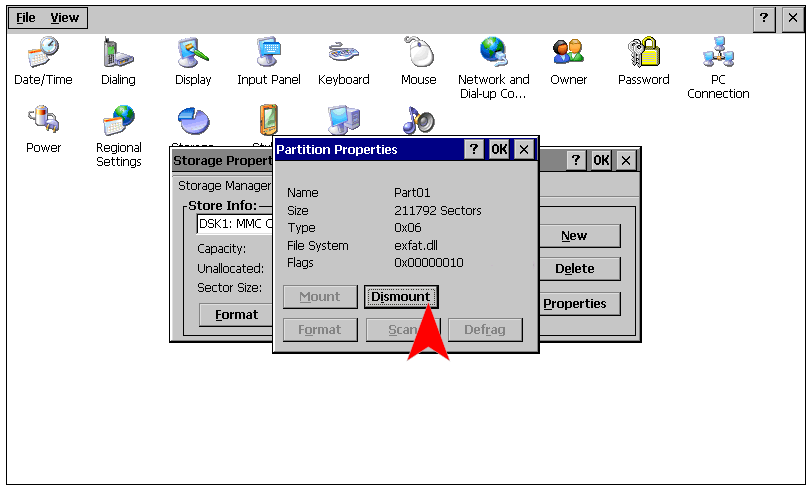
Task: Open the View menu
Action: (x=65, y=18)
